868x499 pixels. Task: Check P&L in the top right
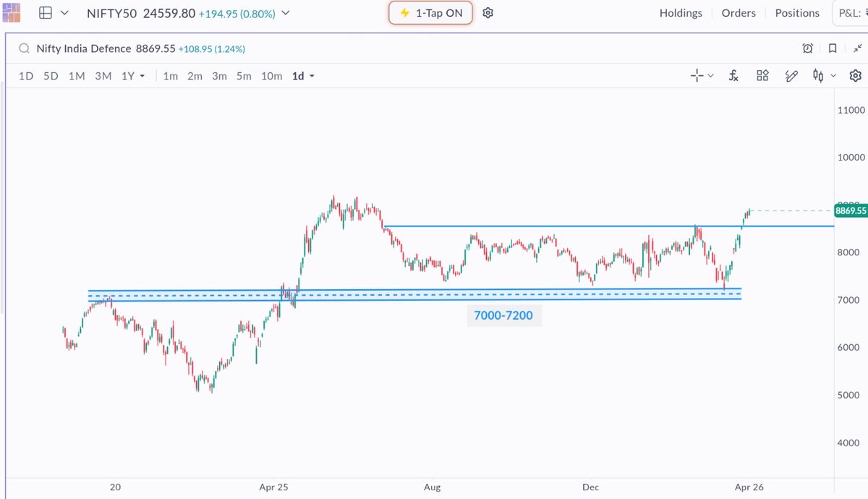[x=851, y=12]
